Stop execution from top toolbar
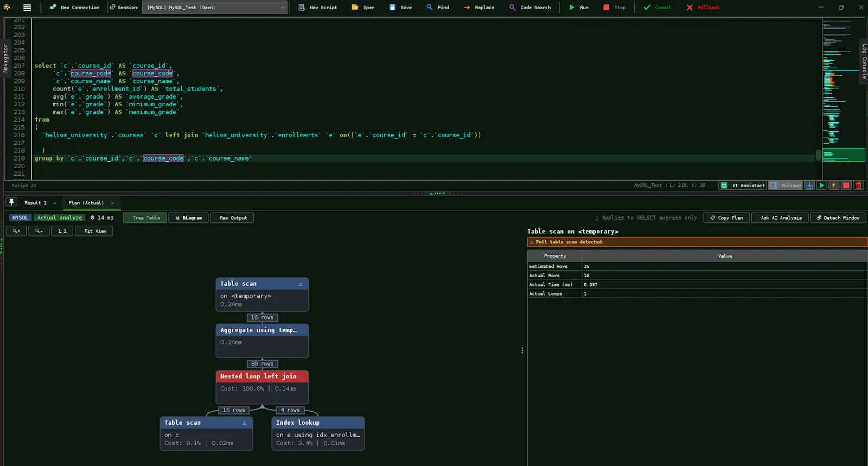Screen dimensions: 868x466 pos(615,8)
